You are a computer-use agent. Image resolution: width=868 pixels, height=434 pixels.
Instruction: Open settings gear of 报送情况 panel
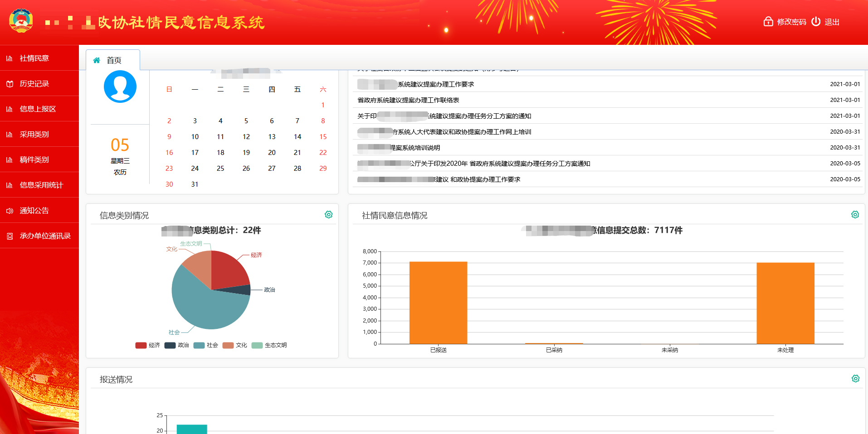(x=855, y=379)
